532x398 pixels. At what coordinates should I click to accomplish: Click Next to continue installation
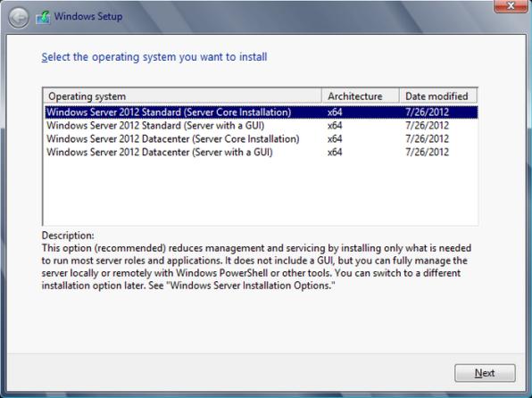click(485, 373)
